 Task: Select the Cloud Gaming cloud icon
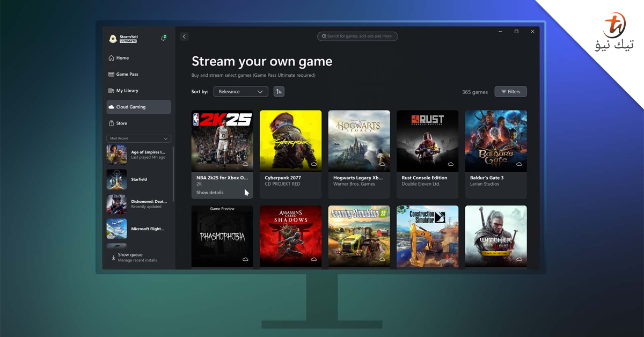110,107
